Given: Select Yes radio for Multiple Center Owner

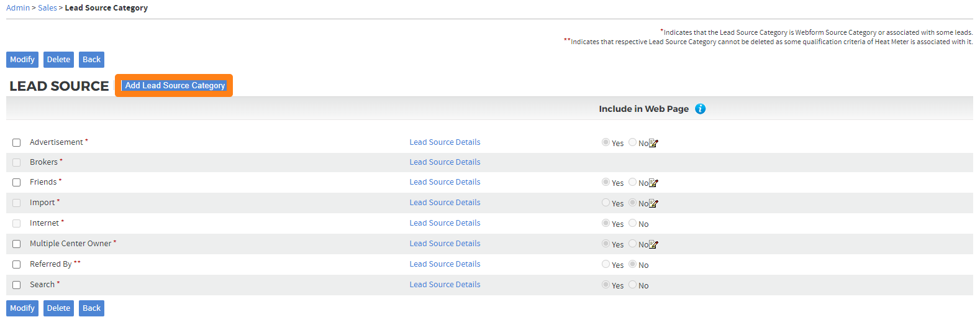Looking at the screenshot, I should pyautogui.click(x=606, y=244).
